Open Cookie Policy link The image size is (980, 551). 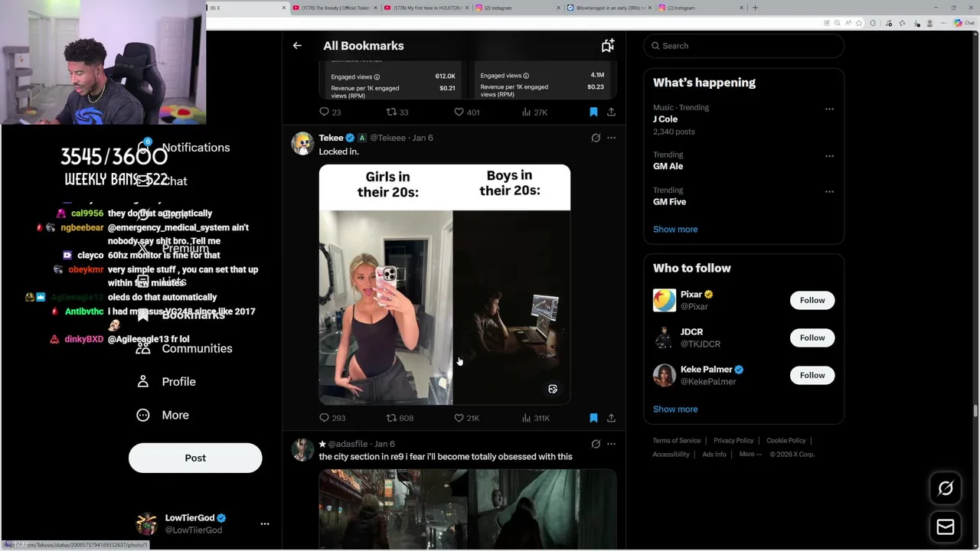coord(786,441)
